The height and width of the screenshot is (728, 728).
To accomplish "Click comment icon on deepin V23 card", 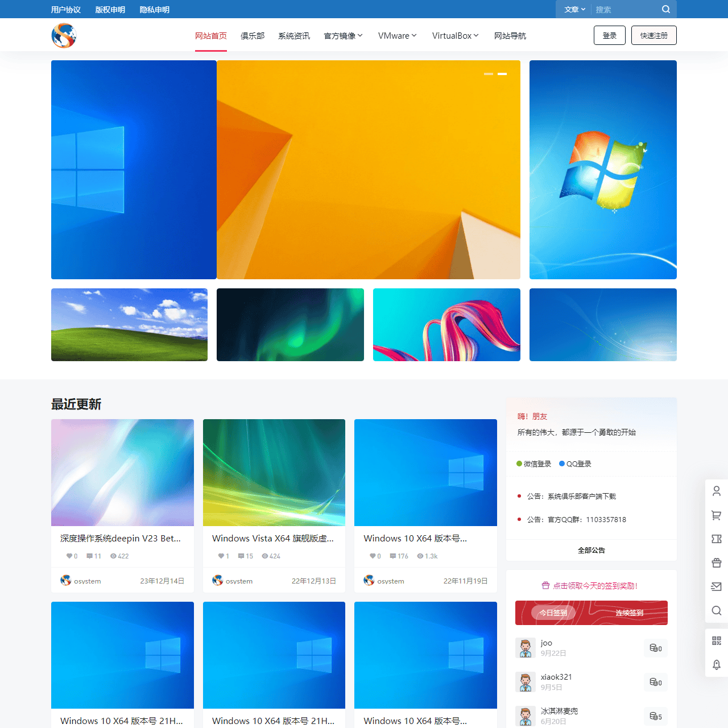I will point(89,556).
